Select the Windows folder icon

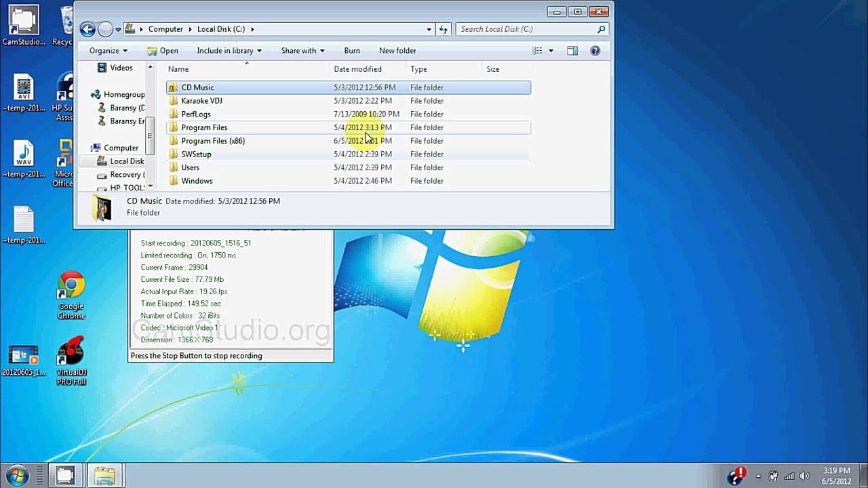point(173,181)
